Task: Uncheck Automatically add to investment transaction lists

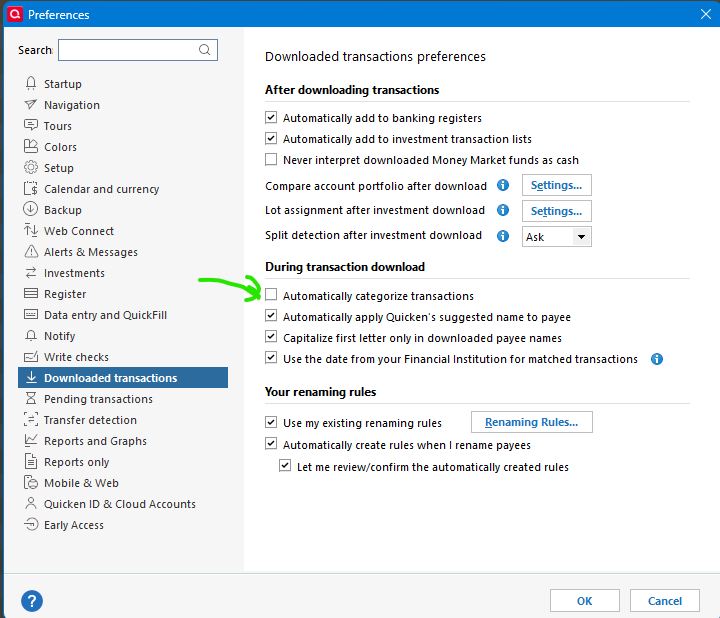Action: (x=271, y=139)
